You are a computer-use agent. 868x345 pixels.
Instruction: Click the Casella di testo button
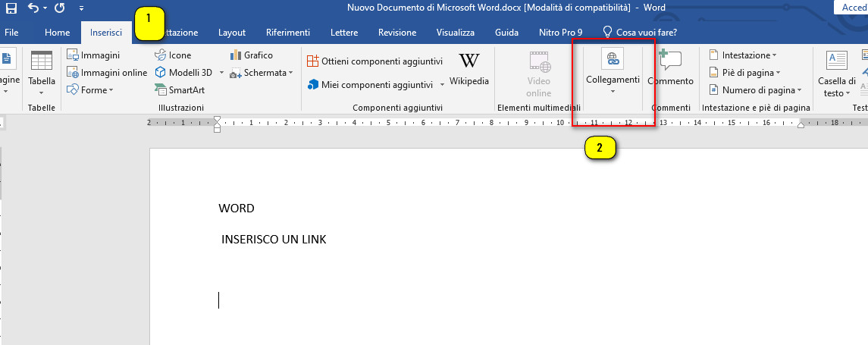836,74
